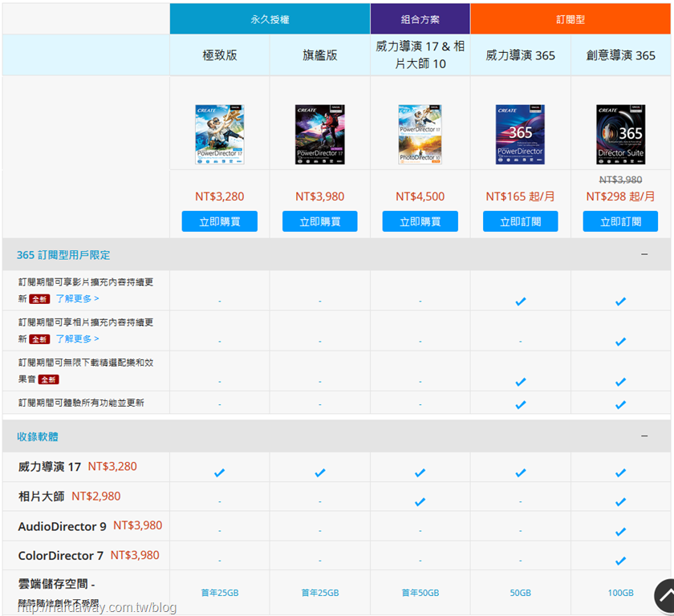
Task: Click 立即訂閱 under NT$165 起/月
Action: 520,221
